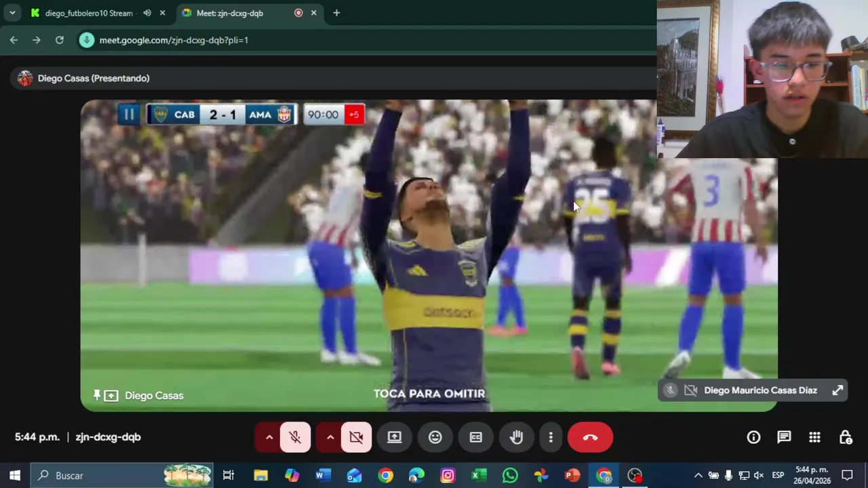Raise your hand in the meeting
The image size is (868, 488).
[517, 437]
